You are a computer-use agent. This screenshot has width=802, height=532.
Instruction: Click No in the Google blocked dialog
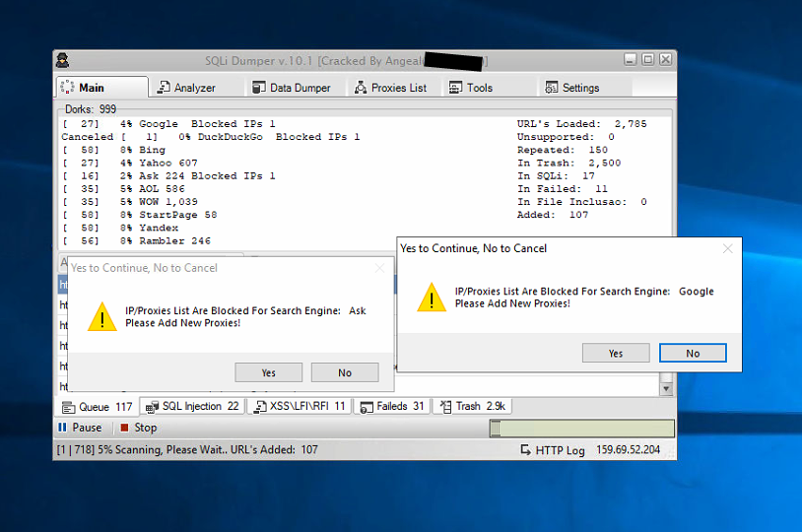pos(693,353)
